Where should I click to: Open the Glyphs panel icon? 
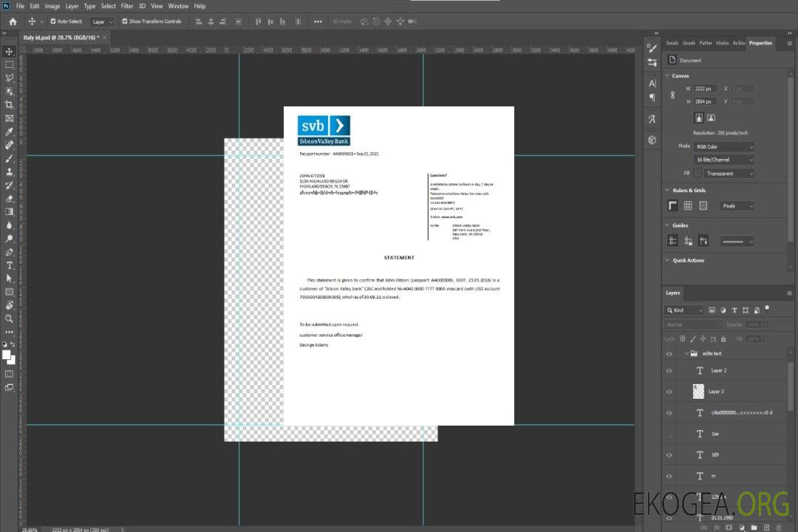tap(652, 119)
